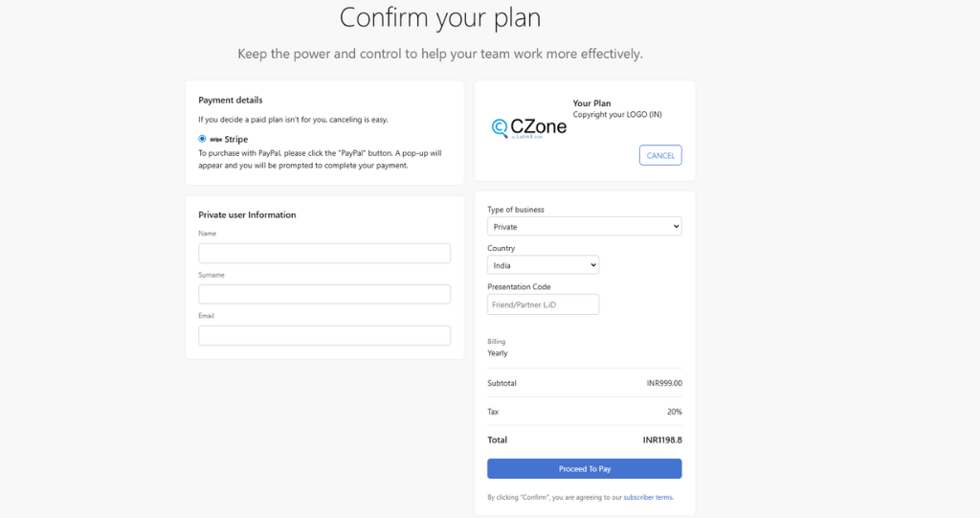Screen dimensions: 980x518
Task: Click the CZone logo image
Action: (529, 127)
